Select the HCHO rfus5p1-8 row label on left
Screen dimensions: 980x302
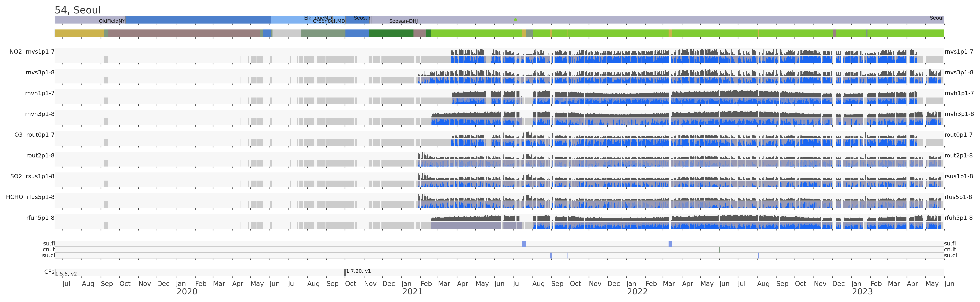point(30,197)
